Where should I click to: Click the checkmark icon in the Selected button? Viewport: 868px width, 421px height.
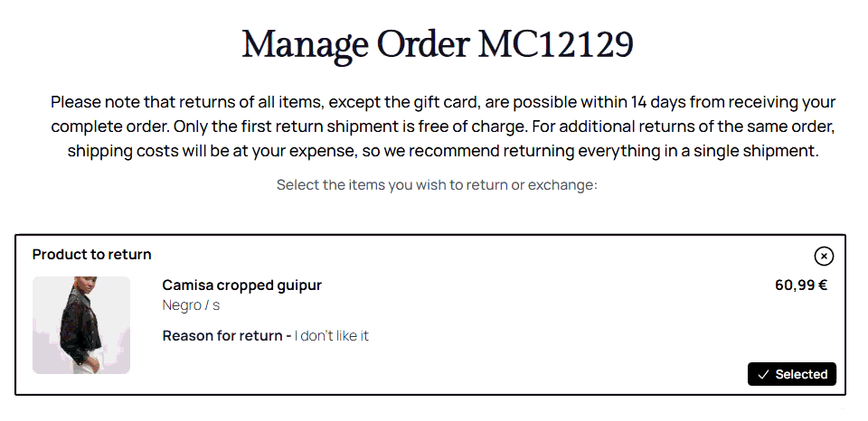point(763,374)
